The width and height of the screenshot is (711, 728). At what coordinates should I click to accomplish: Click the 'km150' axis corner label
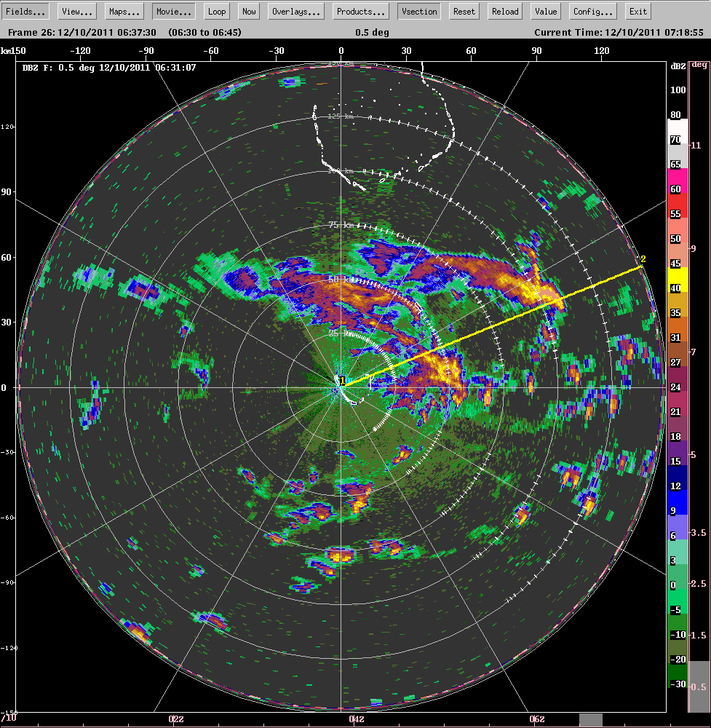[13, 51]
